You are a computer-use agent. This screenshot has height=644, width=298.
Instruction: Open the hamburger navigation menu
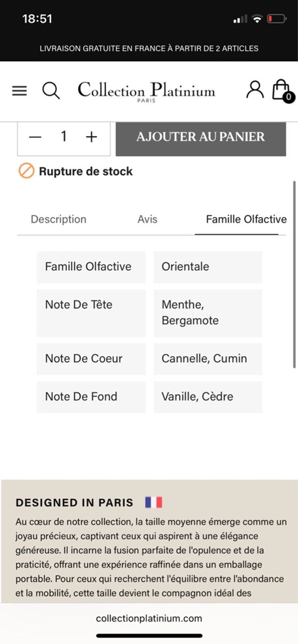20,91
